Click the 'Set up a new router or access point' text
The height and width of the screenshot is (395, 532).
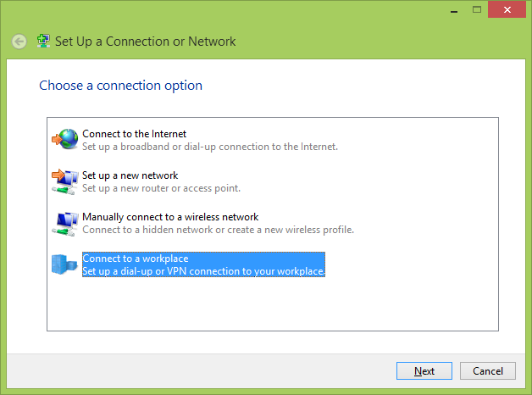click(161, 188)
